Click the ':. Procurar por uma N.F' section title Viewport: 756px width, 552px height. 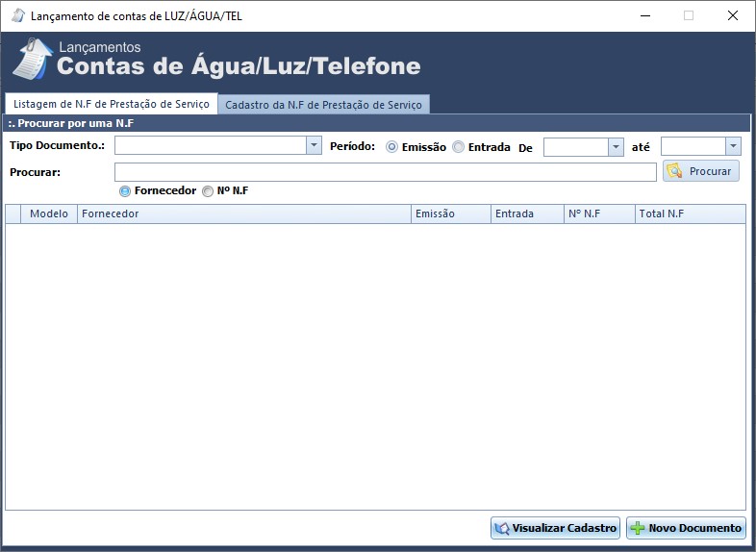click(x=71, y=123)
